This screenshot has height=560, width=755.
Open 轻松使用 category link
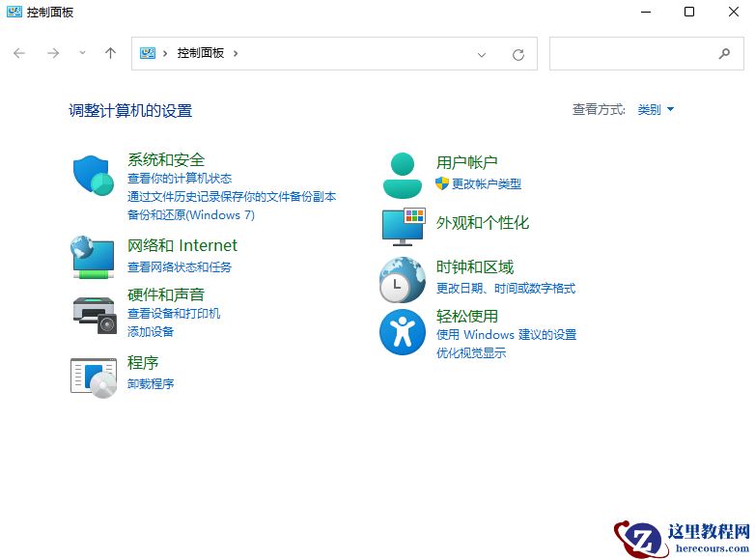click(x=467, y=317)
